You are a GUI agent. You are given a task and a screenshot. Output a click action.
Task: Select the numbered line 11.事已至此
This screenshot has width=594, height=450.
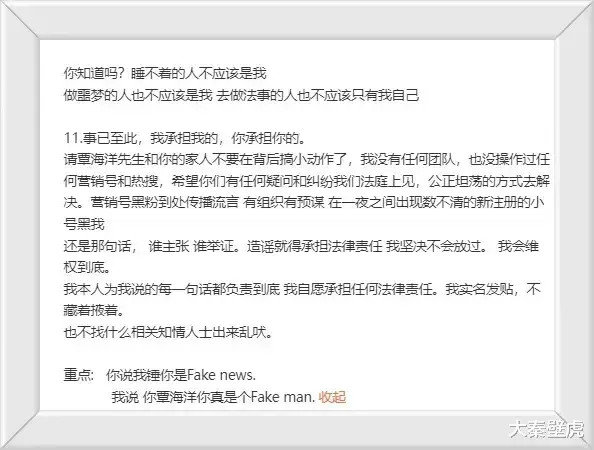(x=185, y=138)
